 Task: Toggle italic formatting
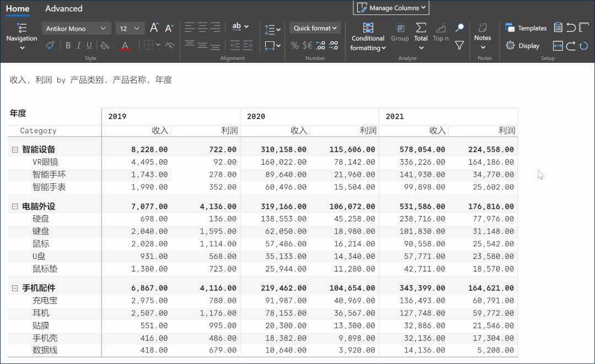tap(78, 46)
